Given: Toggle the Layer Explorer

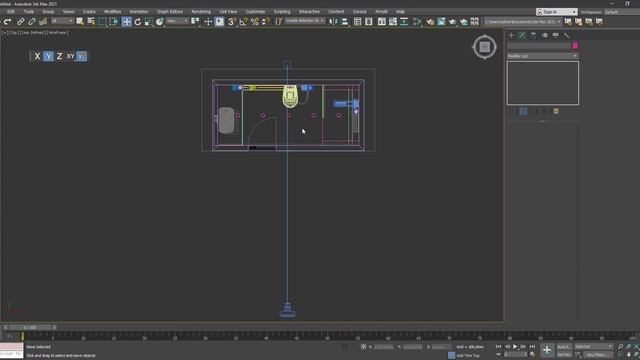Looking at the screenshot, I should [369, 22].
